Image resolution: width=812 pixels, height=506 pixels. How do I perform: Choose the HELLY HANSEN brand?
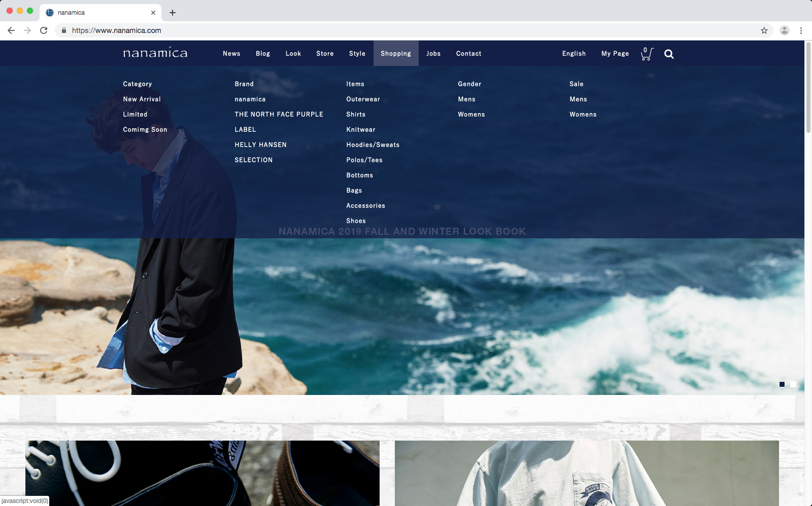(260, 145)
